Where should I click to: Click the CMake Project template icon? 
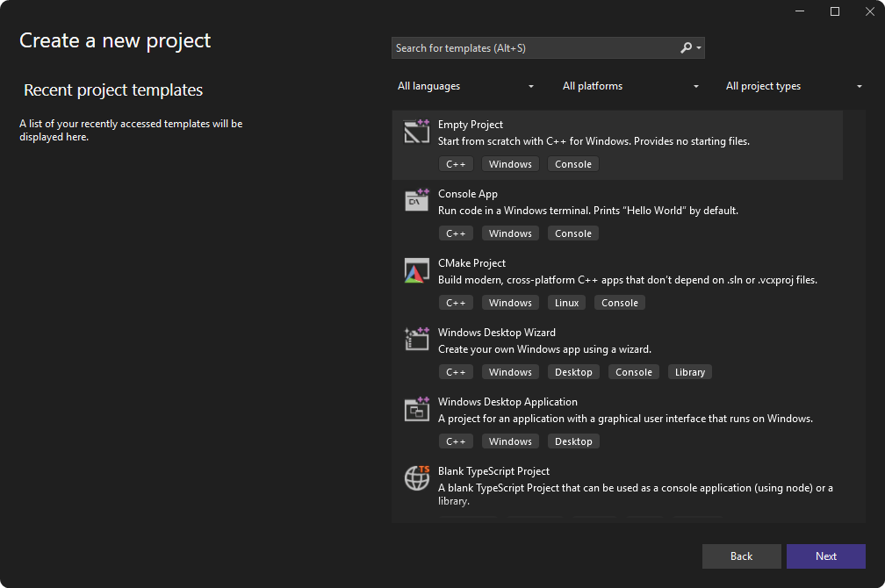pos(416,269)
